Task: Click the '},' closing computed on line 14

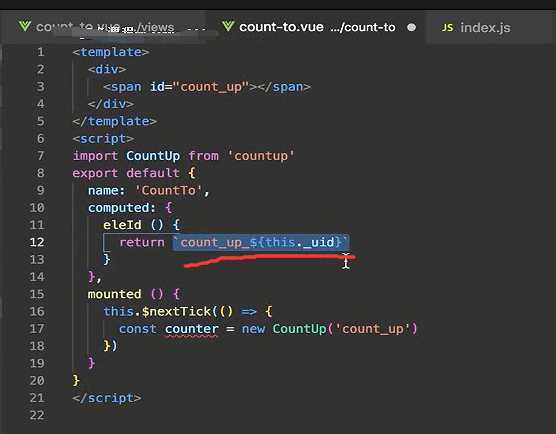Action: pyautogui.click(x=95, y=277)
